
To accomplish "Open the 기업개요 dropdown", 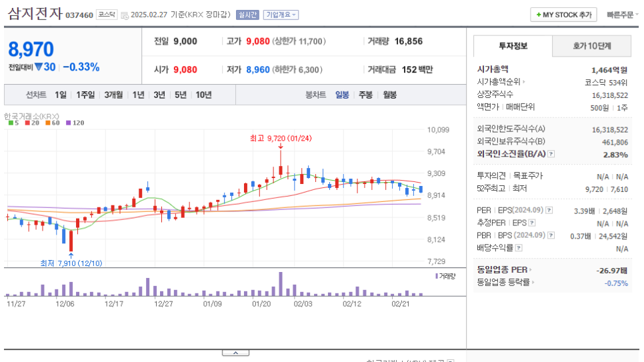I will 281,15.
